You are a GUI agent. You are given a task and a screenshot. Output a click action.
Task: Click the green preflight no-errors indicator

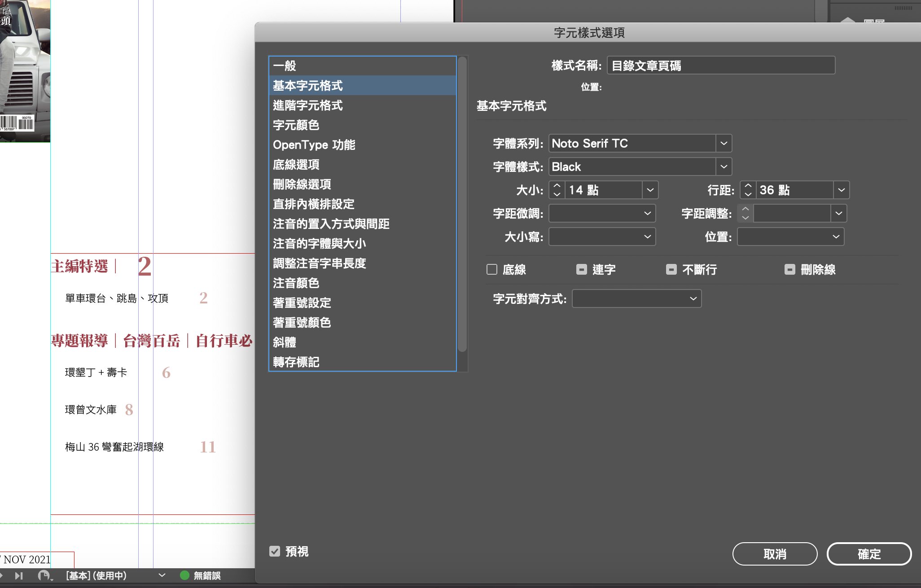[x=184, y=575]
